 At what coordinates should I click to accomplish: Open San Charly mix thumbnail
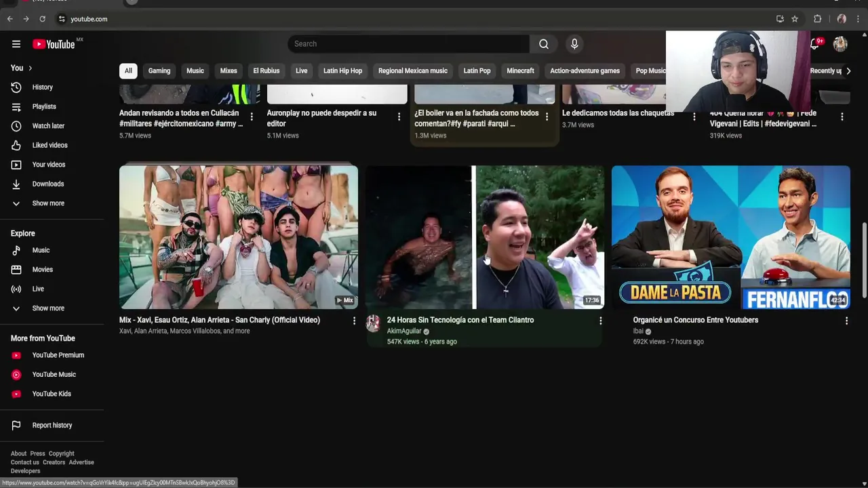click(239, 237)
